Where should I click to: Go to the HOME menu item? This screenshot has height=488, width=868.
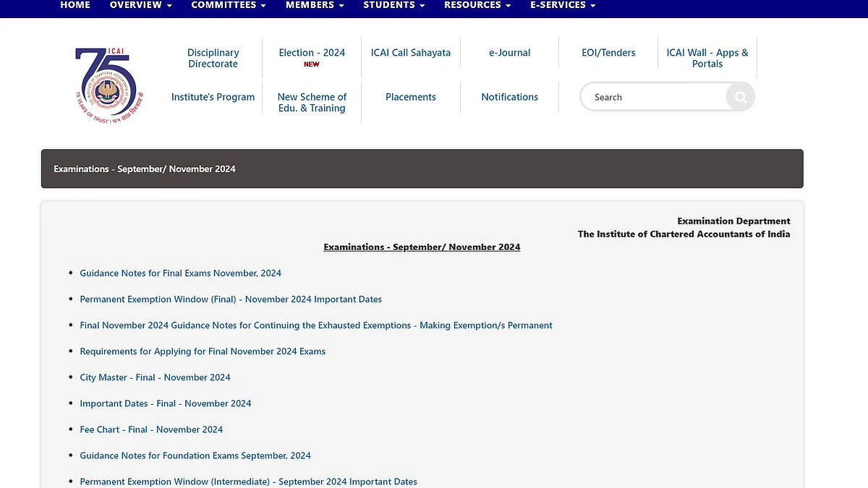75,5
